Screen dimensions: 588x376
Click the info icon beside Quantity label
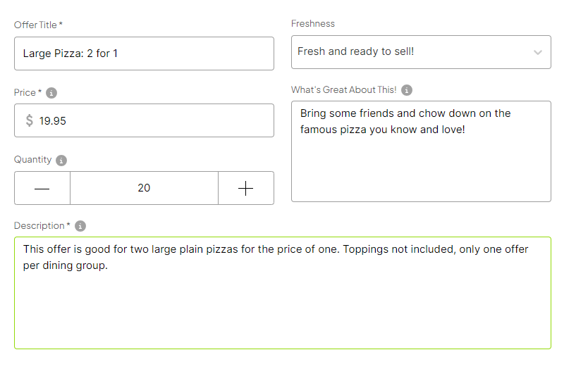coord(61,161)
